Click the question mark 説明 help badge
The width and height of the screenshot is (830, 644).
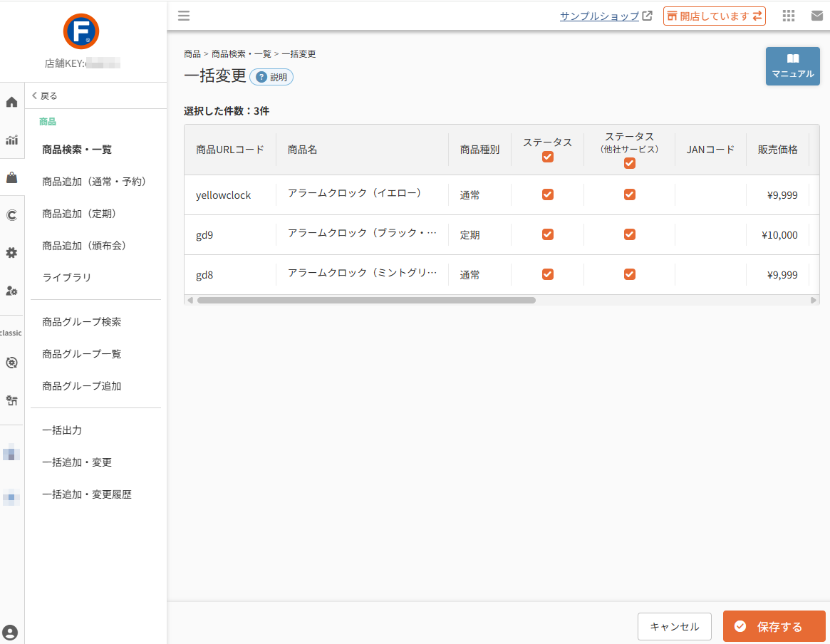[x=271, y=77]
